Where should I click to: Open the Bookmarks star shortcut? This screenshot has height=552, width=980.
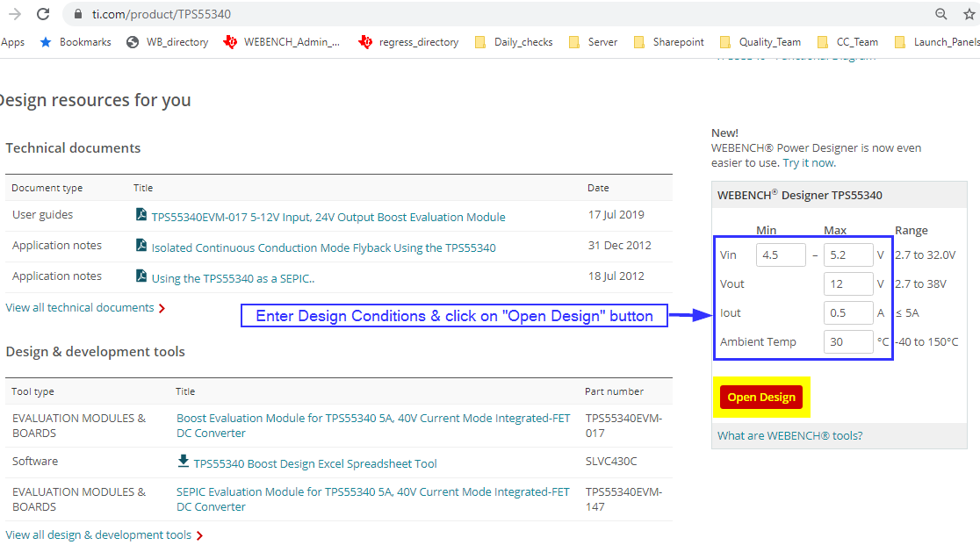coord(75,42)
